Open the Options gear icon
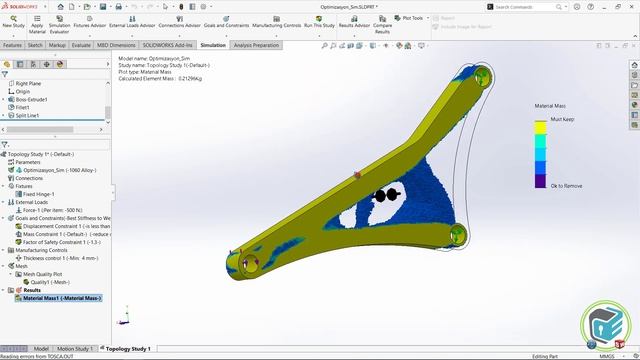Image resolution: width=640 pixels, height=360 pixels. coord(203,7)
